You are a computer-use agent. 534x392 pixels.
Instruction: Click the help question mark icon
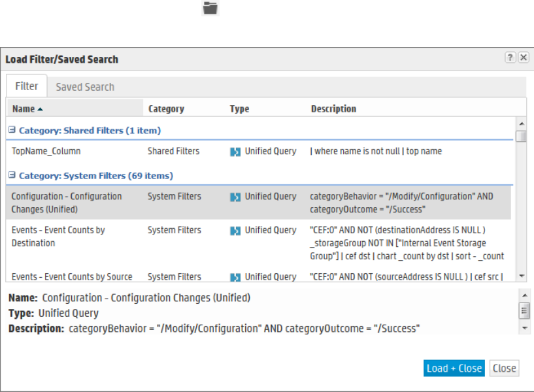pyautogui.click(x=510, y=57)
